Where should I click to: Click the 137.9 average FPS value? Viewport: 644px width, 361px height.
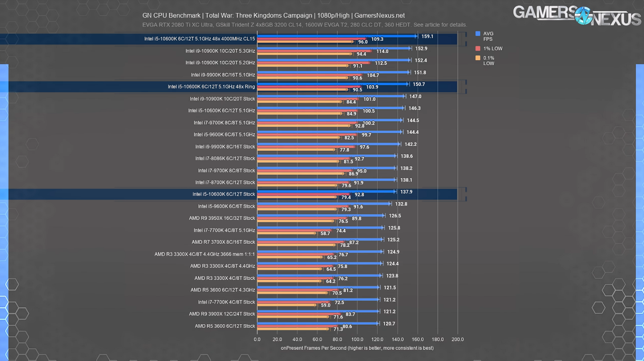point(406,192)
